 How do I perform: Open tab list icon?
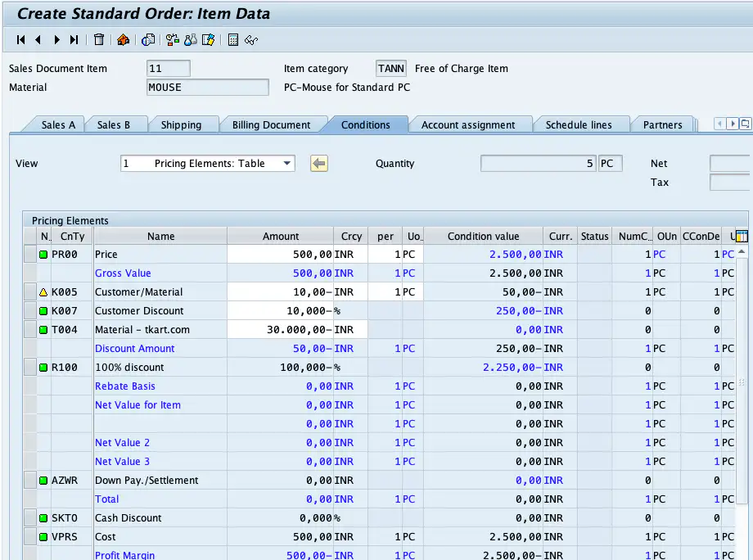click(745, 124)
